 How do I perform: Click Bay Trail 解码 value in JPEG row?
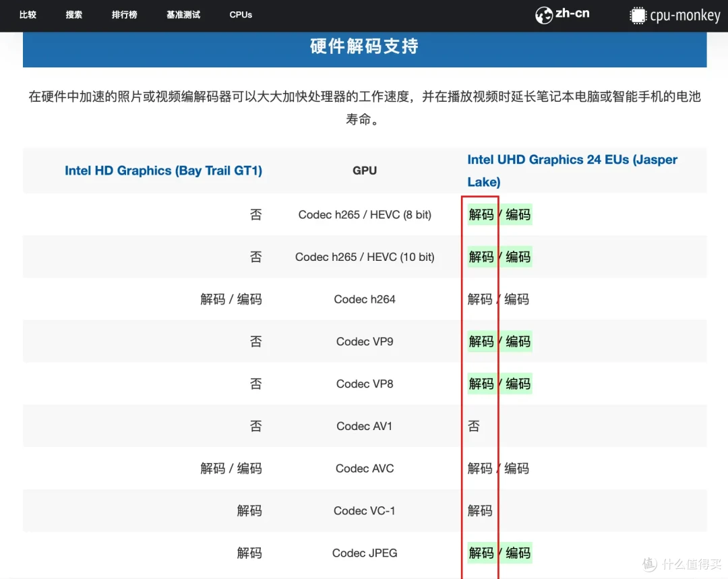(250, 553)
